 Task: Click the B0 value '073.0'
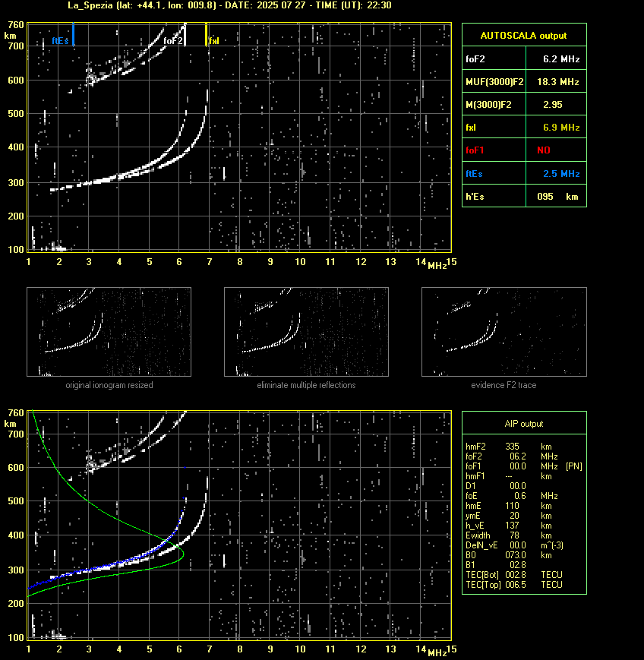516,555
